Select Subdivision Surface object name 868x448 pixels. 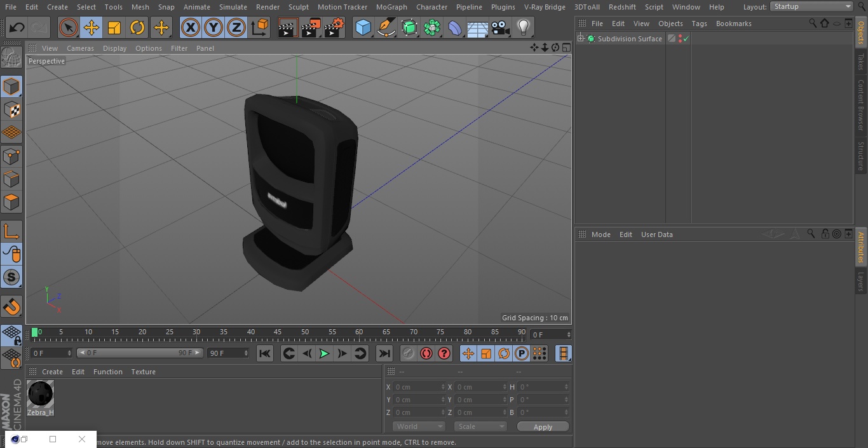(629, 39)
